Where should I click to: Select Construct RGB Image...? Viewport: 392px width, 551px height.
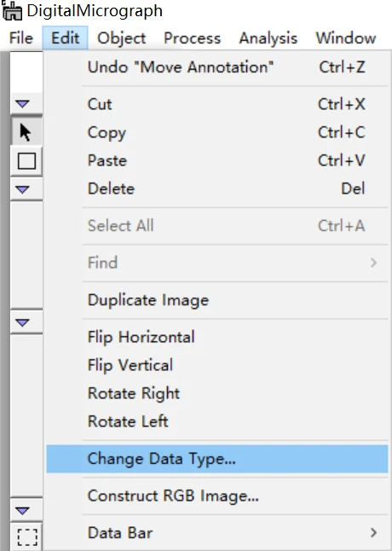click(x=217, y=496)
